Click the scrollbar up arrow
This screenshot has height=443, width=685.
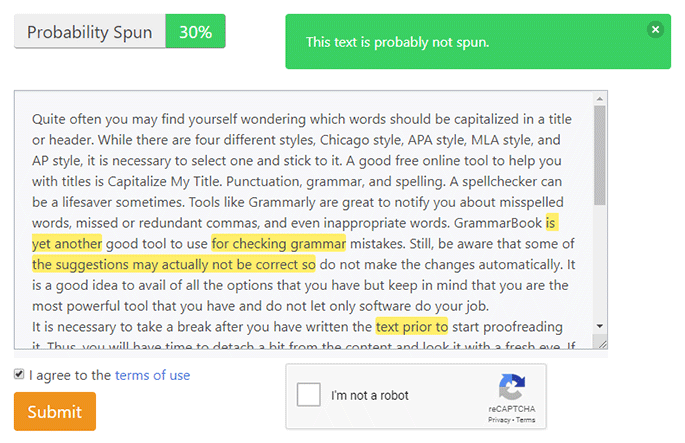pyautogui.click(x=599, y=100)
